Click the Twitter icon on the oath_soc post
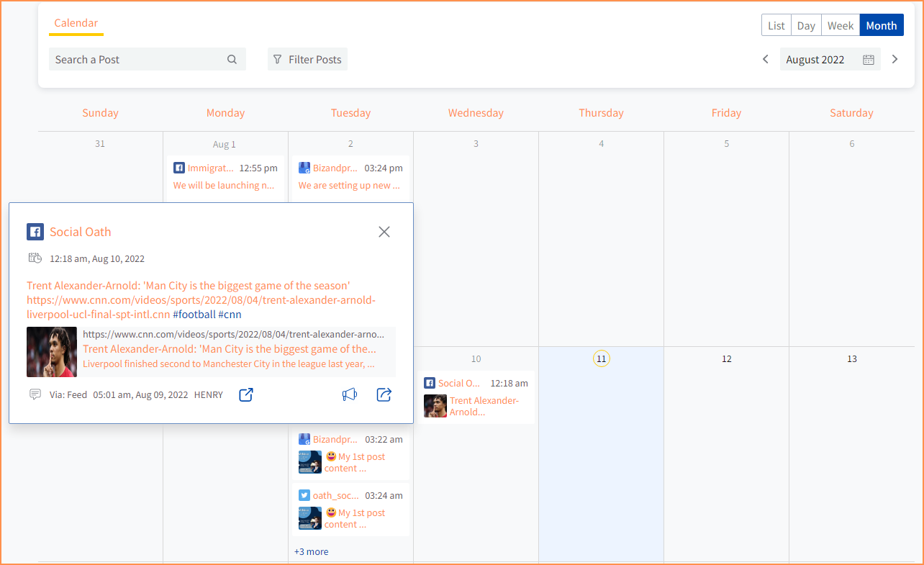 coord(304,495)
